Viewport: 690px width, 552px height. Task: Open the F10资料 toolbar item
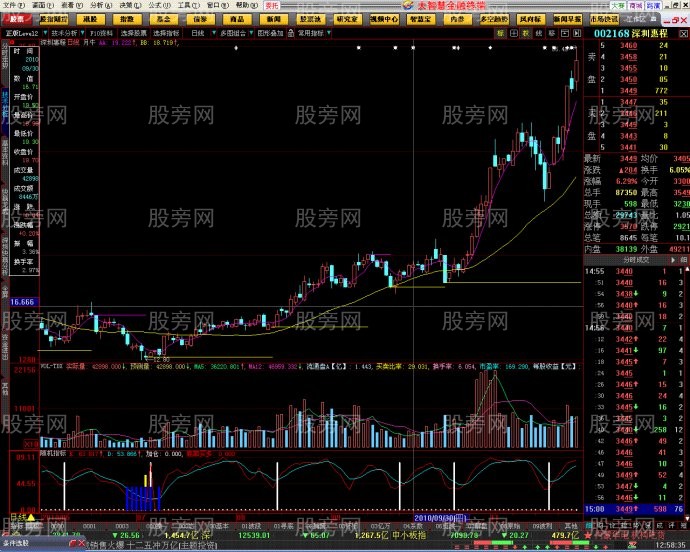102,33
